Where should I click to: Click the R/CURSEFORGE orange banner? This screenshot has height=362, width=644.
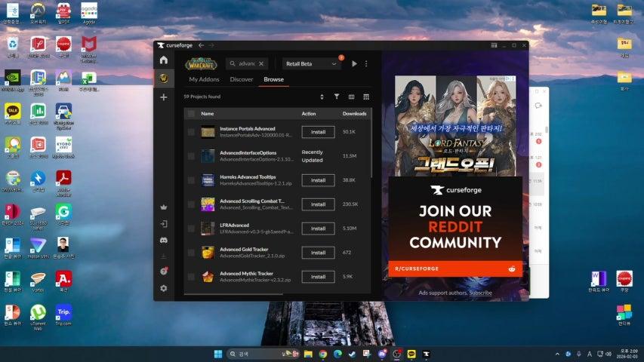click(455, 268)
